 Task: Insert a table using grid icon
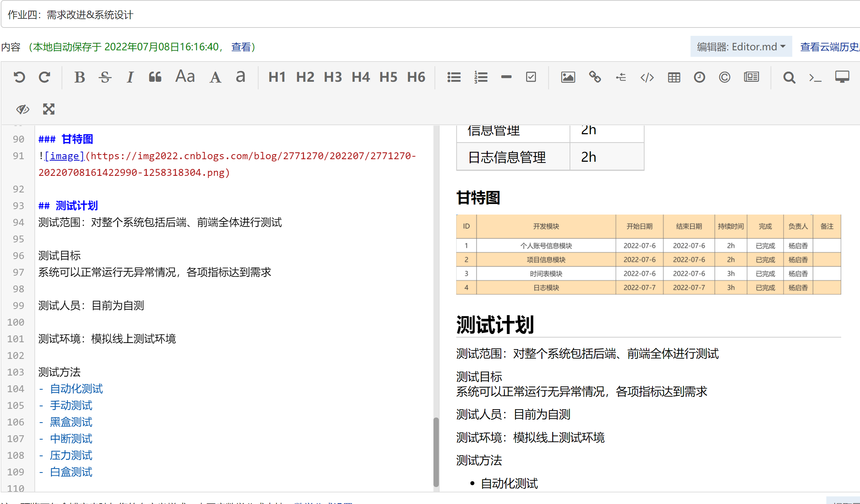[x=674, y=77]
